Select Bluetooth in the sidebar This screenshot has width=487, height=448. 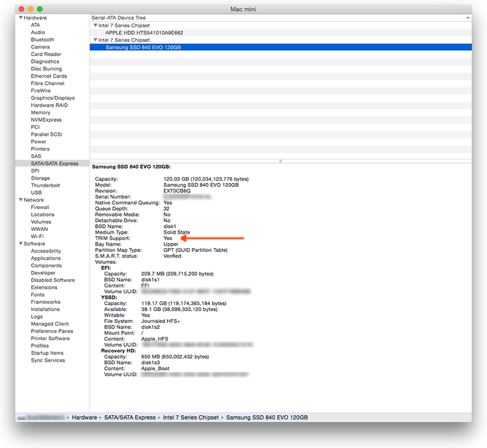pyautogui.click(x=43, y=39)
